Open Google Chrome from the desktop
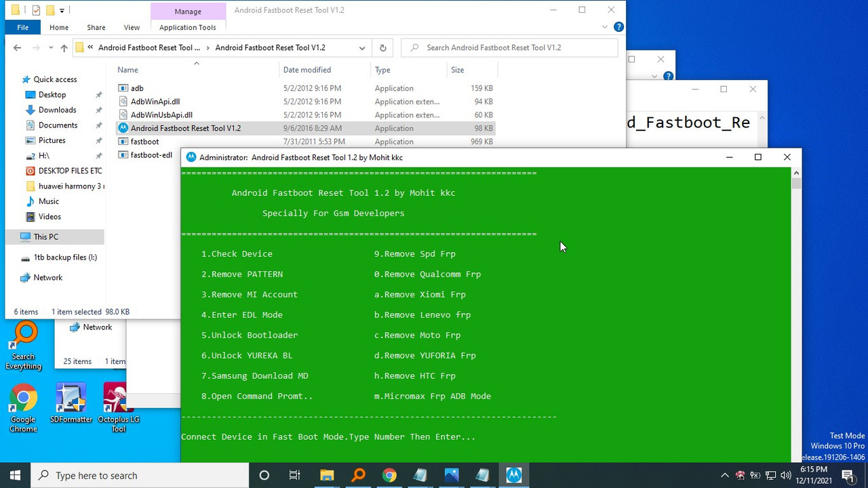The width and height of the screenshot is (868, 488). (22, 400)
